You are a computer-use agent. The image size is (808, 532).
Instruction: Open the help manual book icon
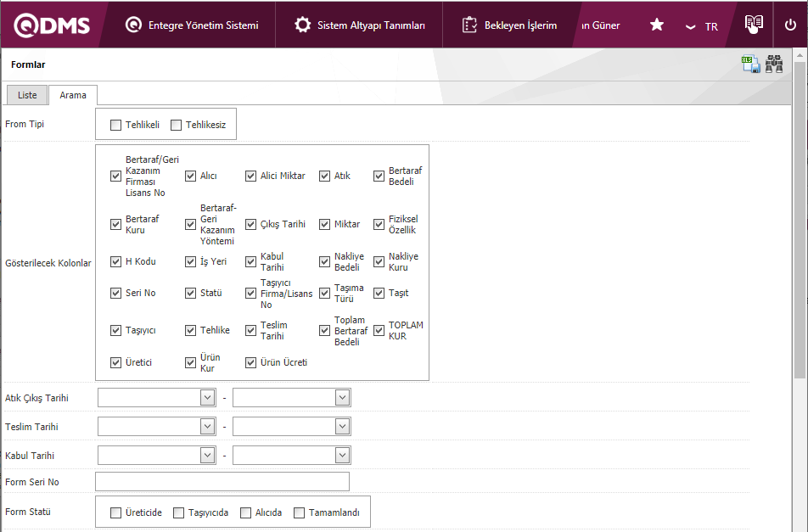pyautogui.click(x=754, y=25)
